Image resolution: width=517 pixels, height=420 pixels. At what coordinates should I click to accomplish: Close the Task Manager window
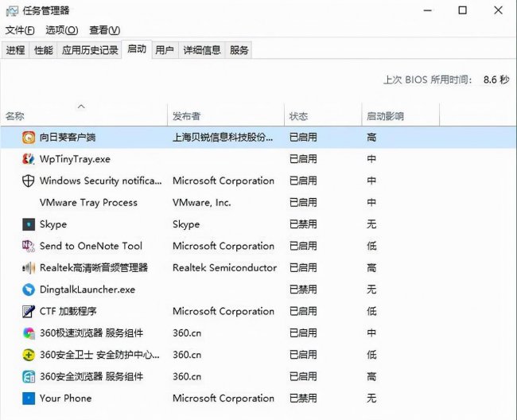point(498,10)
